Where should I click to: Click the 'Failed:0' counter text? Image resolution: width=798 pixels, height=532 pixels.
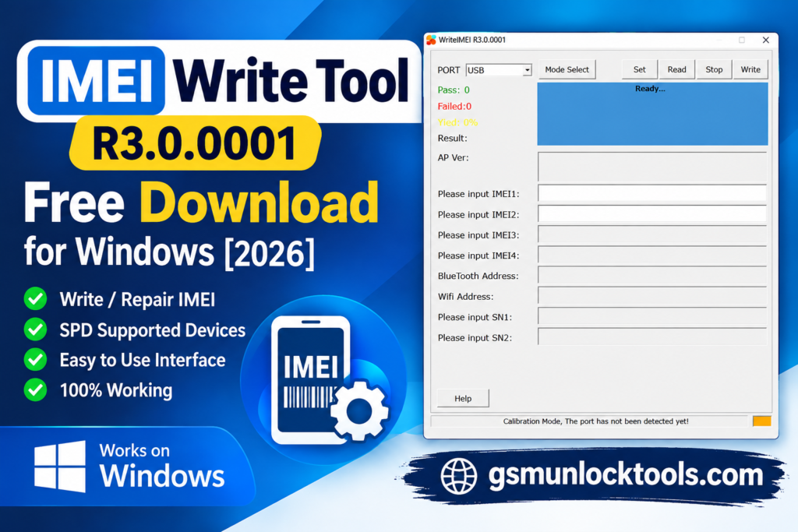click(454, 106)
